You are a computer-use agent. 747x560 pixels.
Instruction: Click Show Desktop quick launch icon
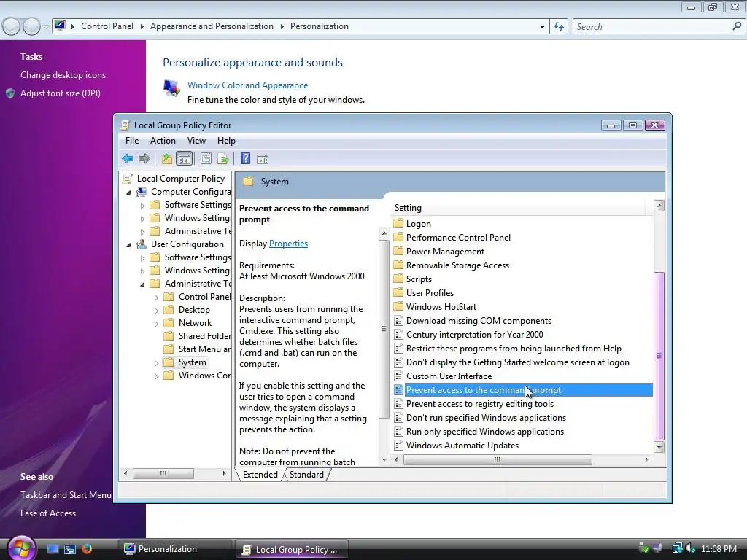(x=53, y=549)
